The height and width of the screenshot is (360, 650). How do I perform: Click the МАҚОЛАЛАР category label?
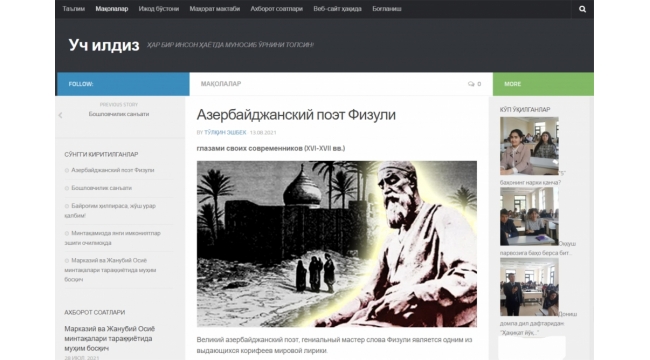(x=221, y=84)
